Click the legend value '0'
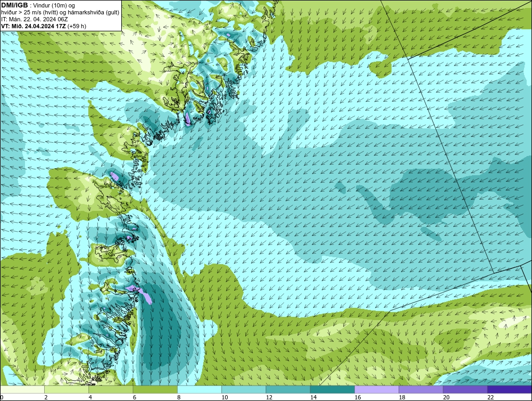 (2, 397)
